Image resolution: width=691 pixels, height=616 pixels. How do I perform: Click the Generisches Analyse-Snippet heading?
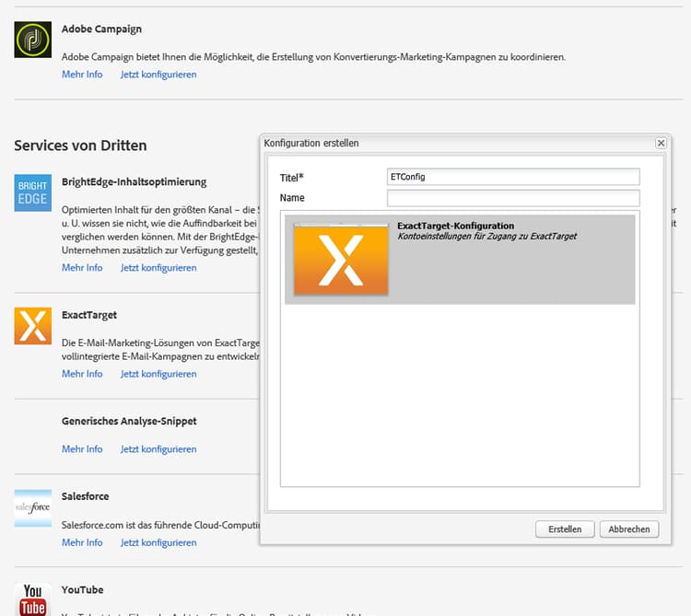129,422
